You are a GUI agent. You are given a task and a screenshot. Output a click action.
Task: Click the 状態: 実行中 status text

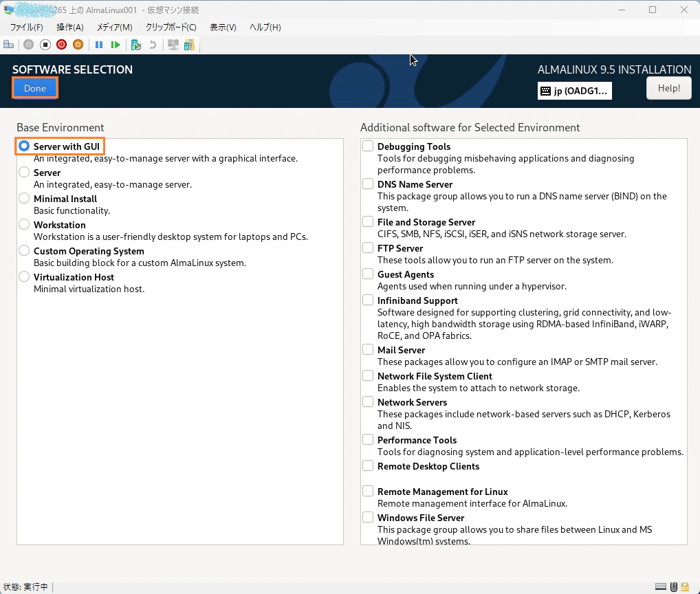tap(25, 586)
